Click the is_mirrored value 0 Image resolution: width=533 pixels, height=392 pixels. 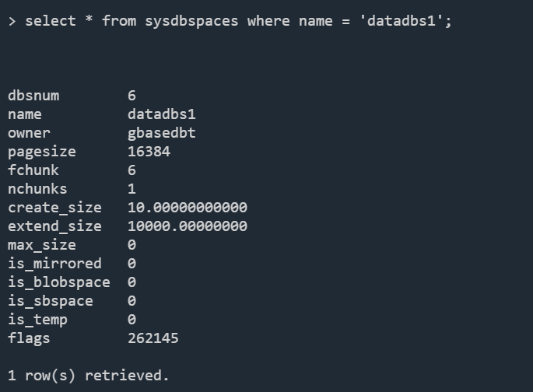click(132, 264)
